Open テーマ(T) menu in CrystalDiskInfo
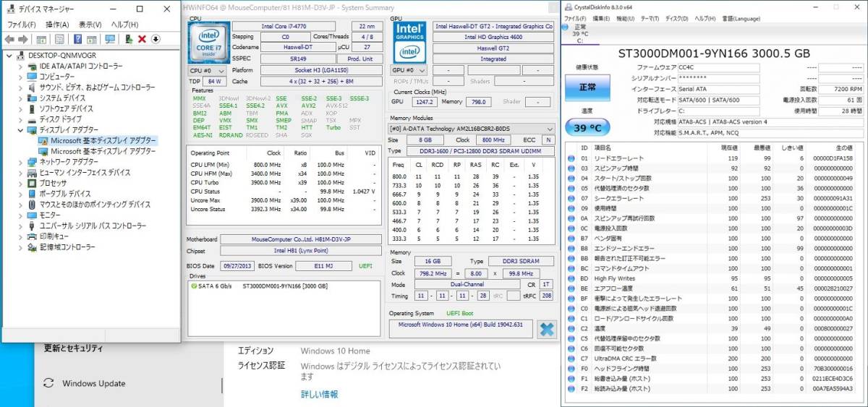 click(x=650, y=17)
